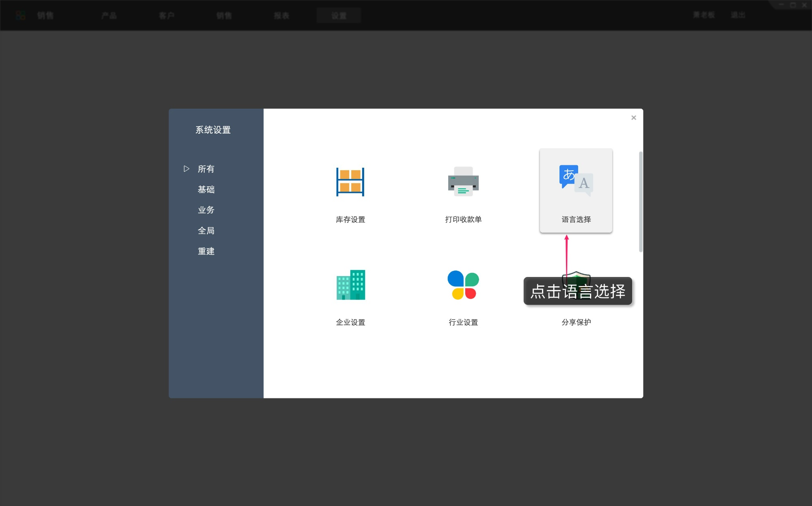Select 业务 in the settings sidebar
This screenshot has width=812, height=506.
coord(206,210)
